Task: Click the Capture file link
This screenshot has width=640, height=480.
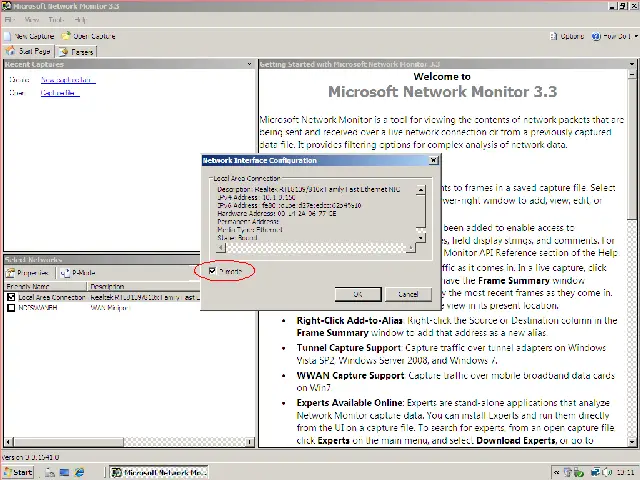Action: [60, 93]
